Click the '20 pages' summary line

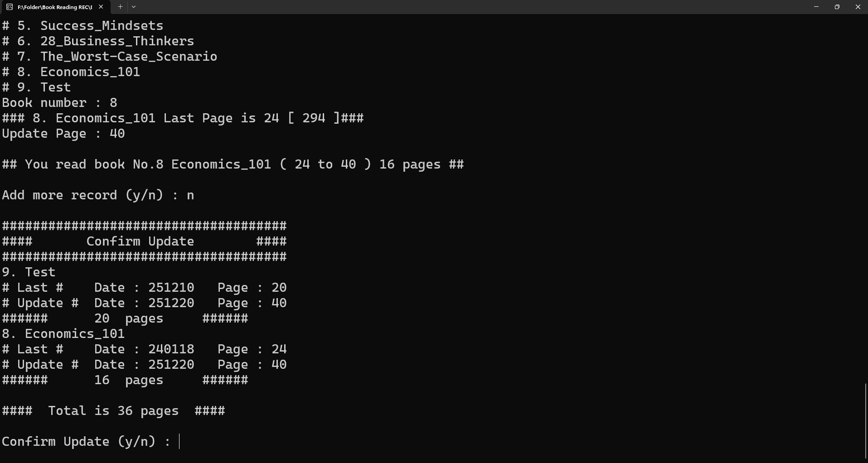(x=125, y=318)
